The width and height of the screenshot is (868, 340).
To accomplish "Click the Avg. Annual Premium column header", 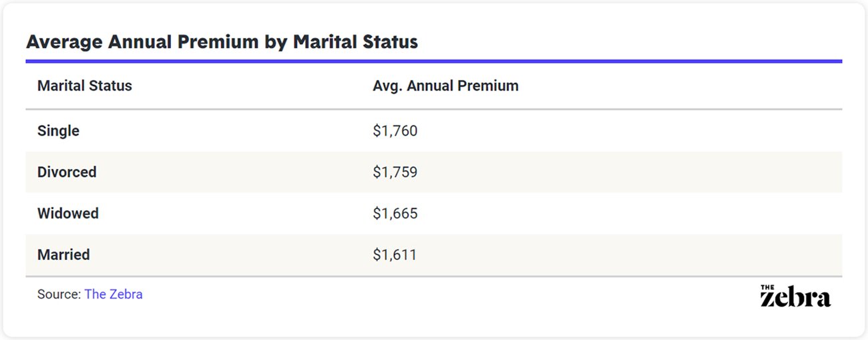I will coord(445,86).
